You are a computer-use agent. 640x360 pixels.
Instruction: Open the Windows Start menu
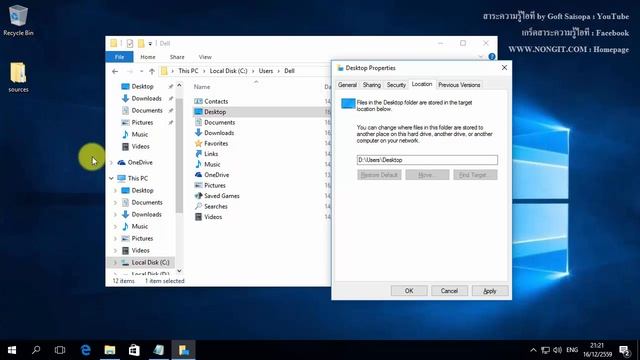tap(12, 350)
